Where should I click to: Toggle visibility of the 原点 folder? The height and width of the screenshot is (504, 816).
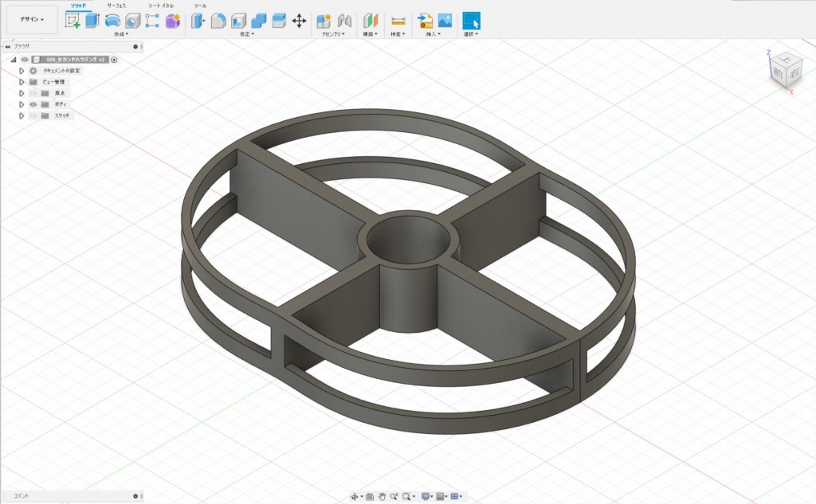tap(33, 94)
